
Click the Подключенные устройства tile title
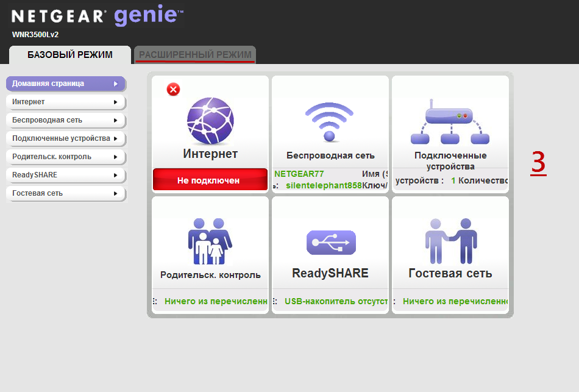pos(450,161)
